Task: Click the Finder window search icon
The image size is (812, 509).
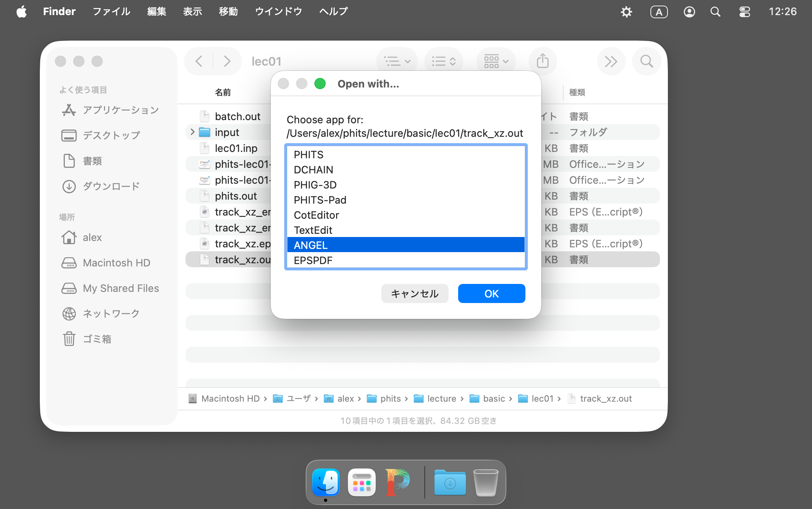Action: 646,61
